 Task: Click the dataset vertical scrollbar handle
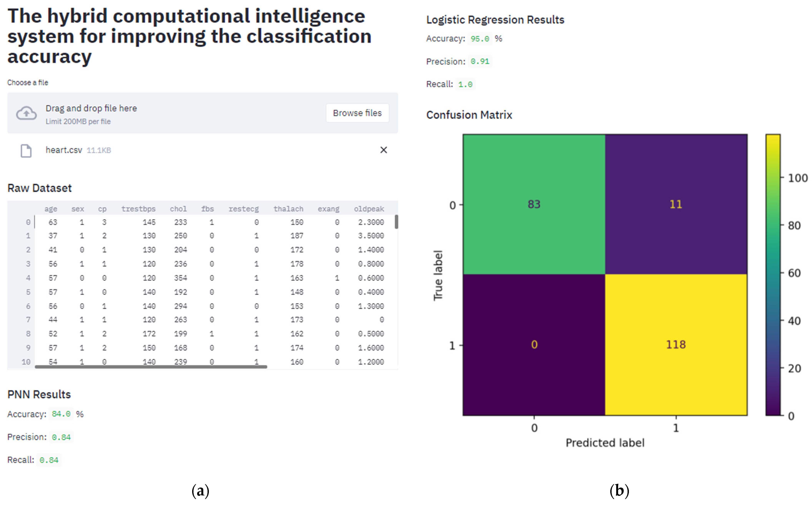[396, 222]
